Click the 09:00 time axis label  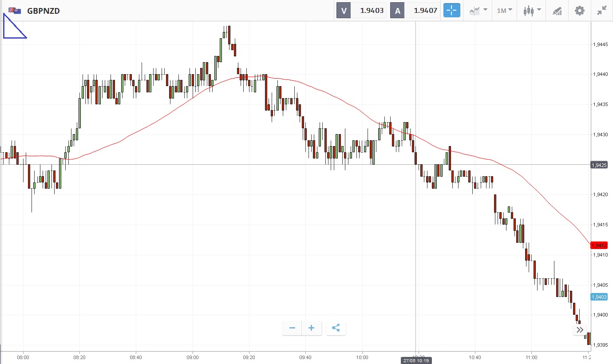193,357
